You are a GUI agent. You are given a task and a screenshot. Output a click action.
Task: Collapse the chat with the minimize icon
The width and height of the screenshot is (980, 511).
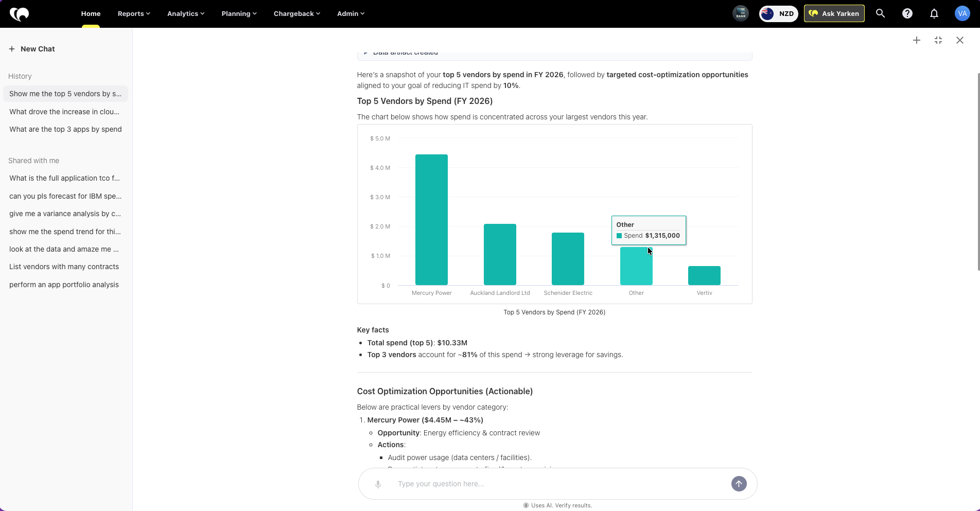(x=938, y=40)
